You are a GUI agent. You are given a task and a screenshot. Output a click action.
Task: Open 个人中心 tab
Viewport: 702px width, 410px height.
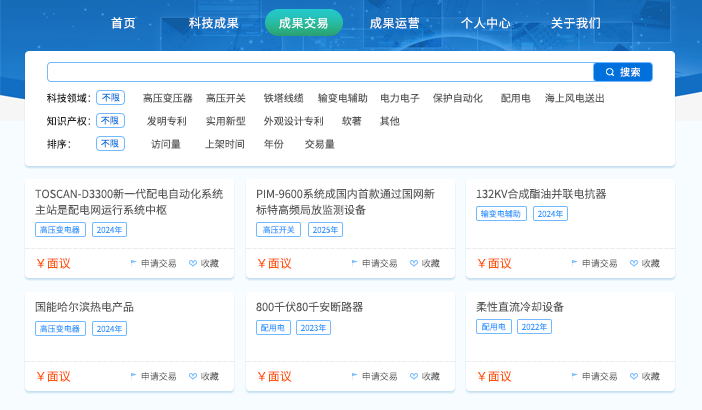486,23
